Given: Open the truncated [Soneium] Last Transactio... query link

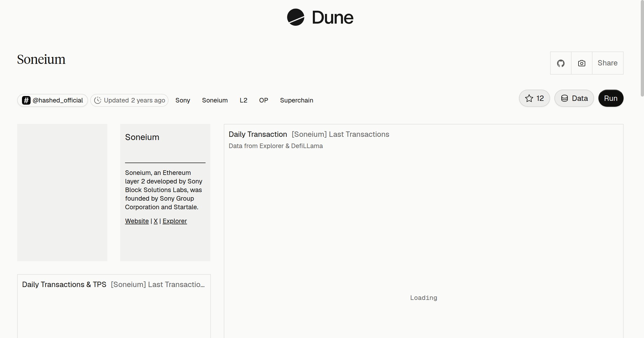Looking at the screenshot, I should (x=158, y=284).
